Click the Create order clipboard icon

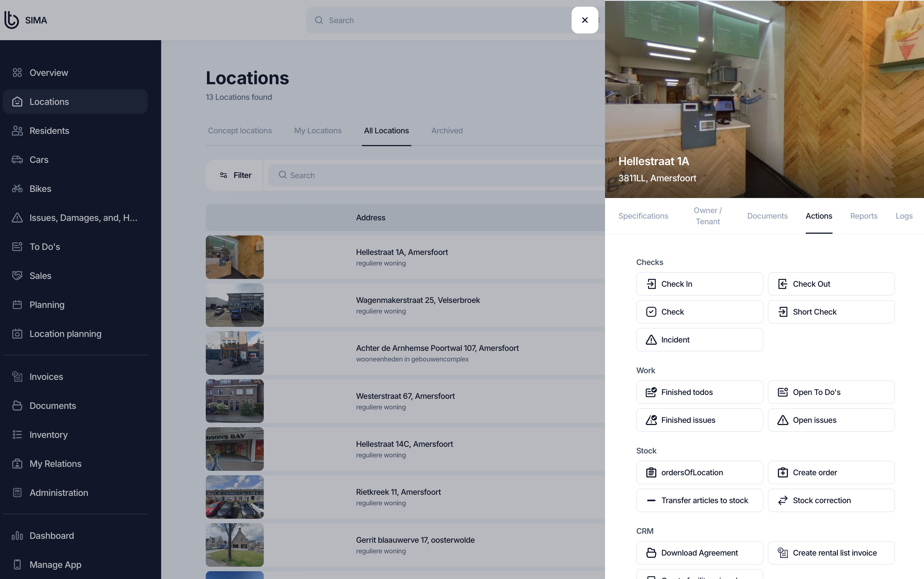click(782, 472)
